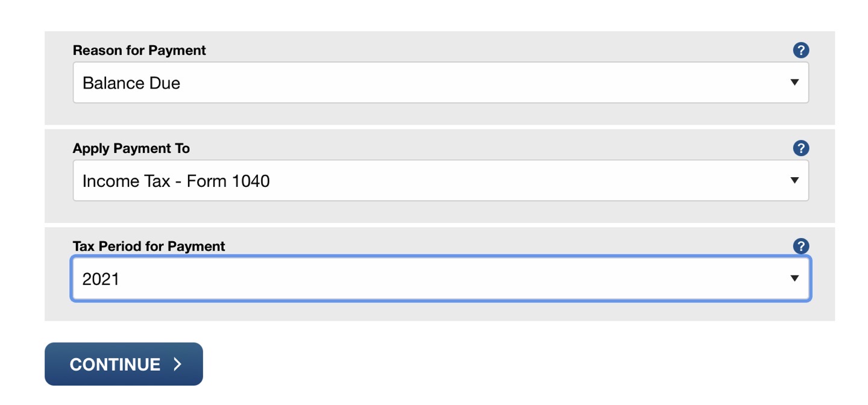Screen dimensions: 868x405
Task: Click the CONTINUE text label
Action: pyautogui.click(x=115, y=365)
